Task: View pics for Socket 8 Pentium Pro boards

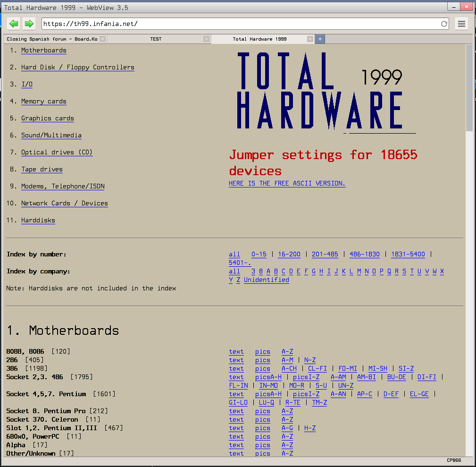Action: tap(262, 411)
